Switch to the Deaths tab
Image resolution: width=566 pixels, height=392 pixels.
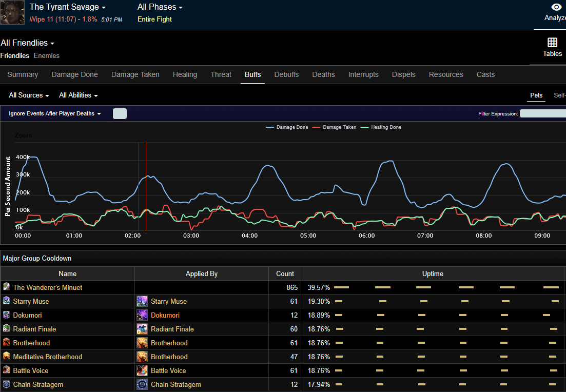click(323, 74)
